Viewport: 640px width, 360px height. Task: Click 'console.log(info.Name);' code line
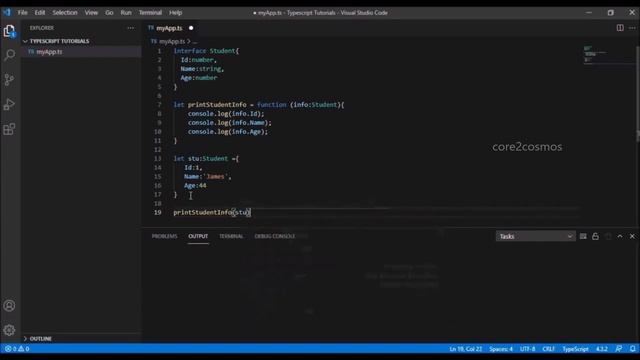(229, 122)
